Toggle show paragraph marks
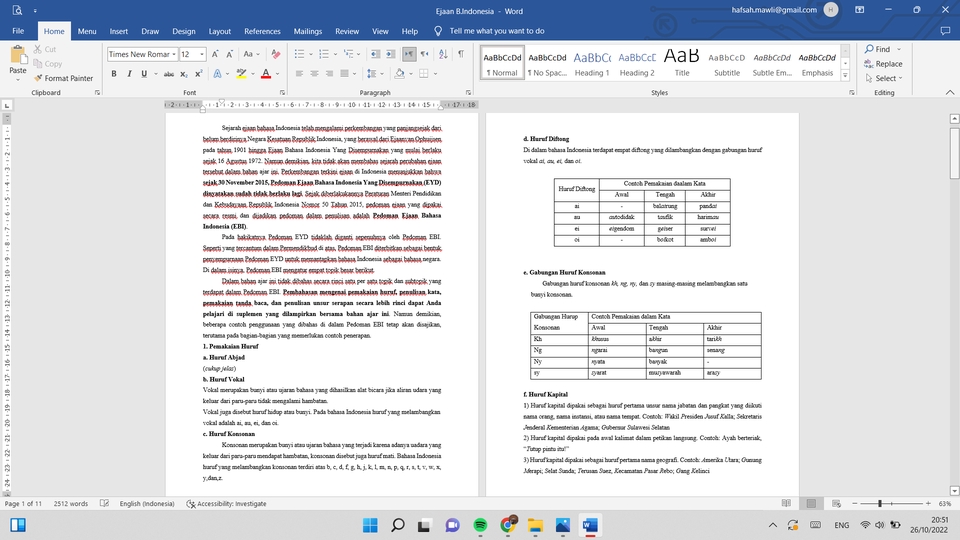The width and height of the screenshot is (960, 540). 461,54
